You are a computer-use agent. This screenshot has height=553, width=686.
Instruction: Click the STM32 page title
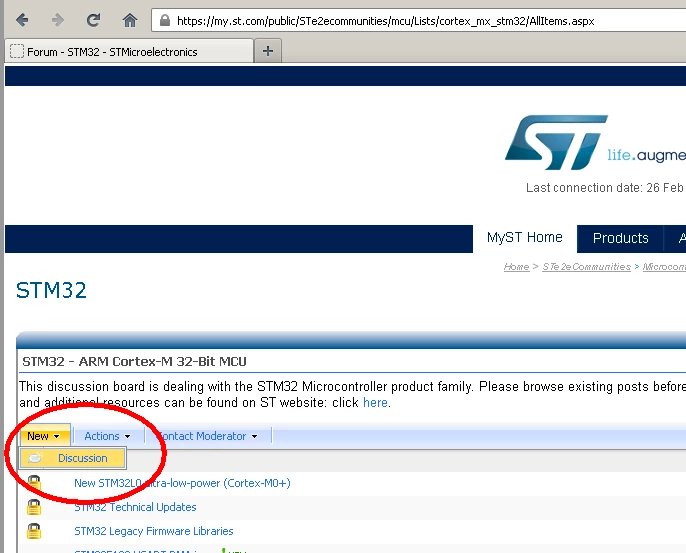coord(51,290)
